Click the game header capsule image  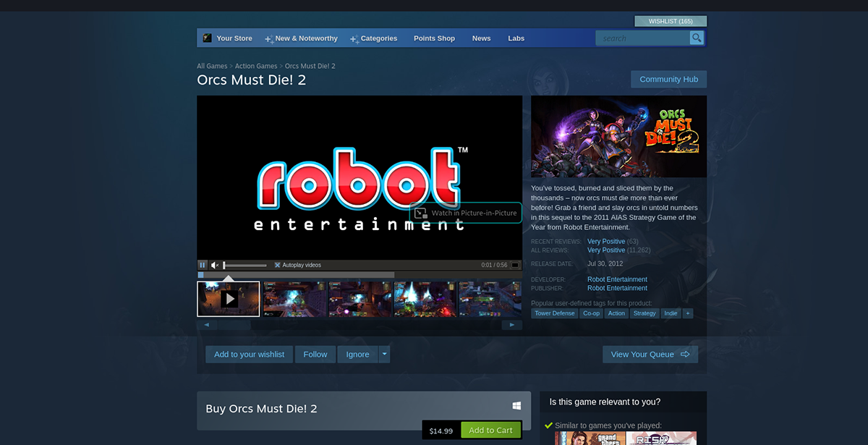619,136
